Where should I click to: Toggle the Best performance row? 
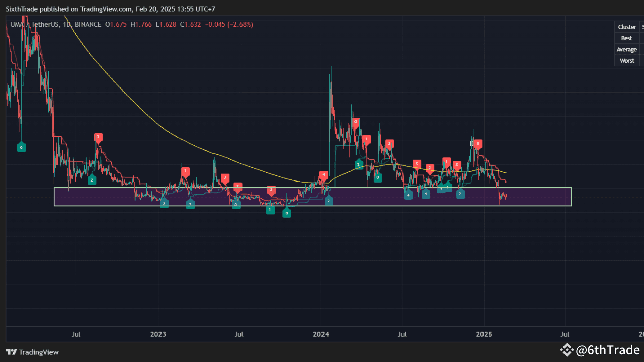click(x=626, y=38)
